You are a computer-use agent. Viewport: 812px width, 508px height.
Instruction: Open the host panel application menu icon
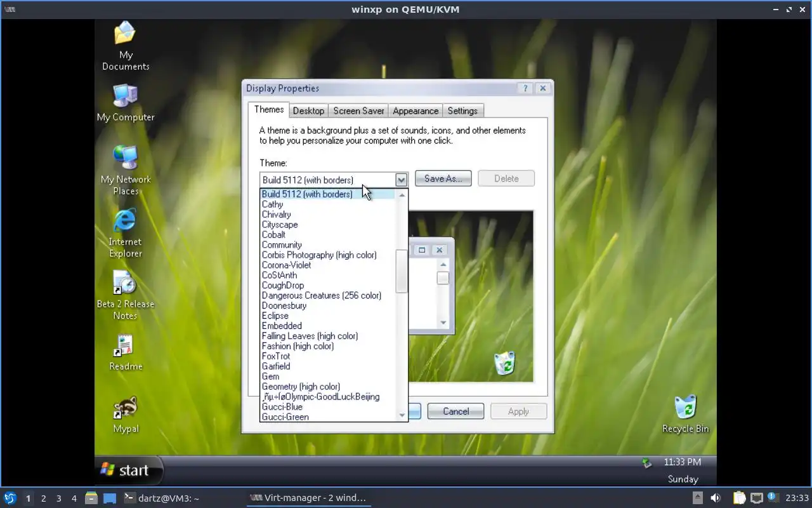pos(10,498)
